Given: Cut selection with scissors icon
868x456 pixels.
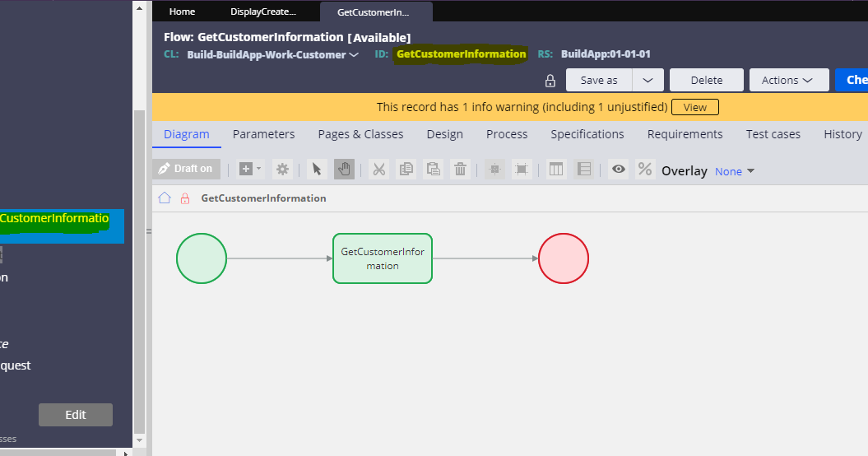Looking at the screenshot, I should pyautogui.click(x=378, y=169).
